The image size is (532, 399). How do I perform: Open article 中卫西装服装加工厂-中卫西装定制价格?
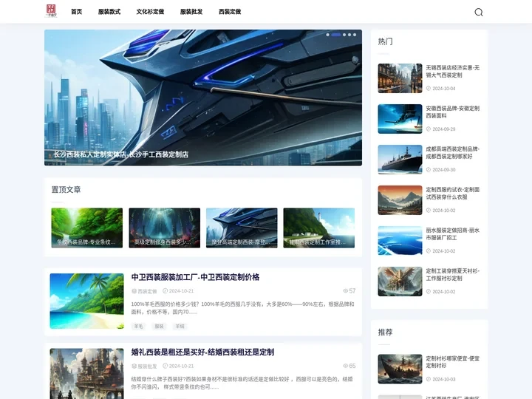tap(195, 277)
